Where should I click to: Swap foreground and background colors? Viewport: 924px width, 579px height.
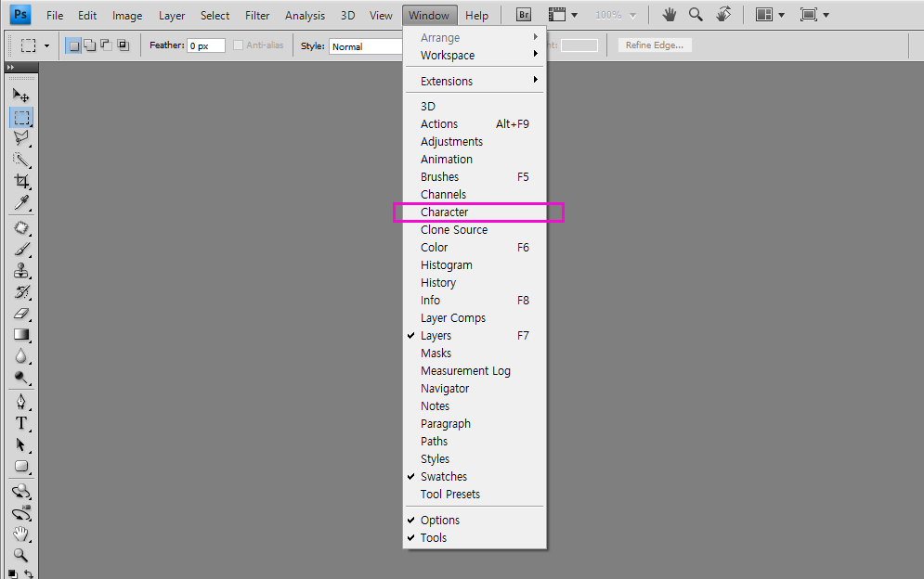pyautogui.click(x=28, y=573)
